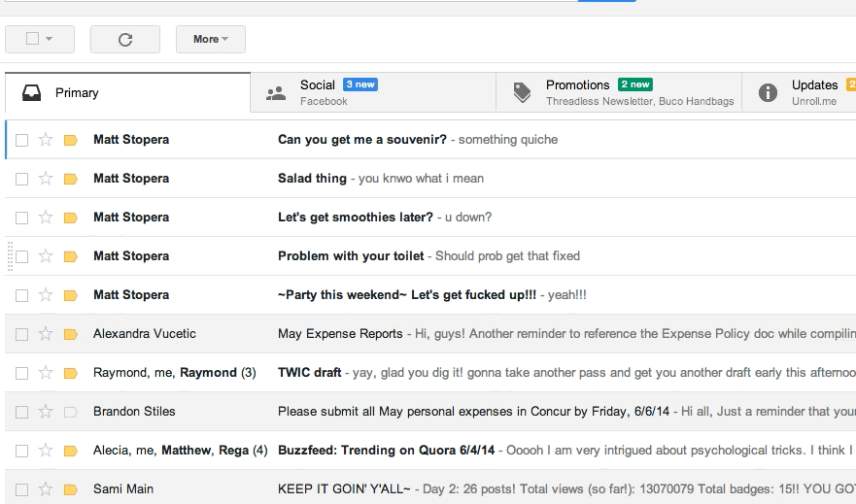Click the Promotions tag icon
This screenshot has height=504, width=856.
522,92
